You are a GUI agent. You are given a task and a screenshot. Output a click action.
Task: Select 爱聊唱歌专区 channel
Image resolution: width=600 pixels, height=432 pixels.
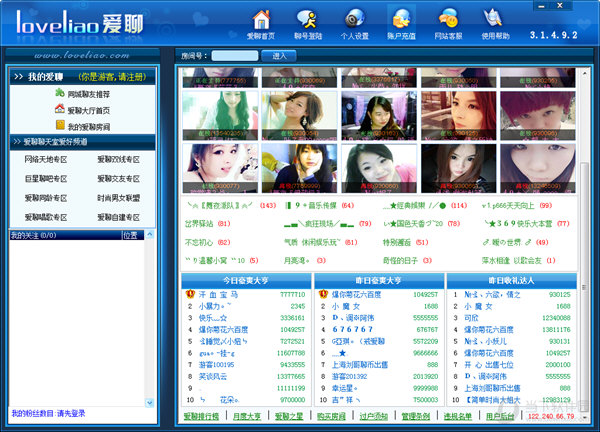tap(46, 217)
